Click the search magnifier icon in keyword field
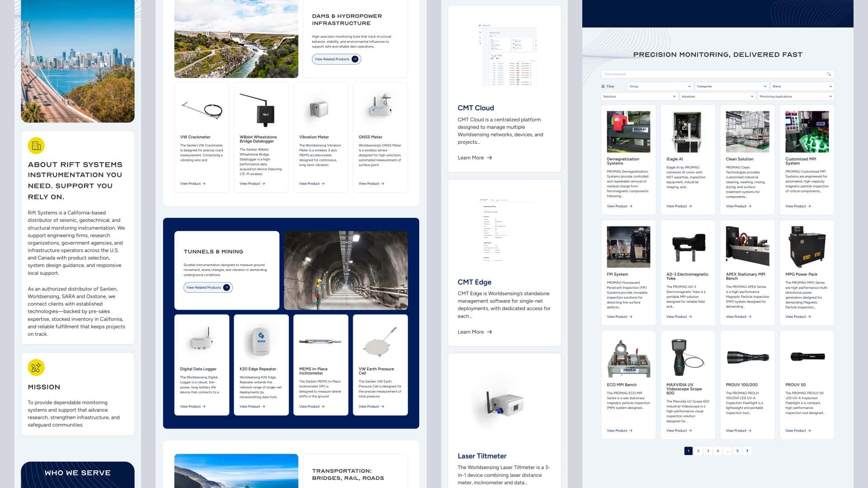868x488 pixels. (829, 74)
